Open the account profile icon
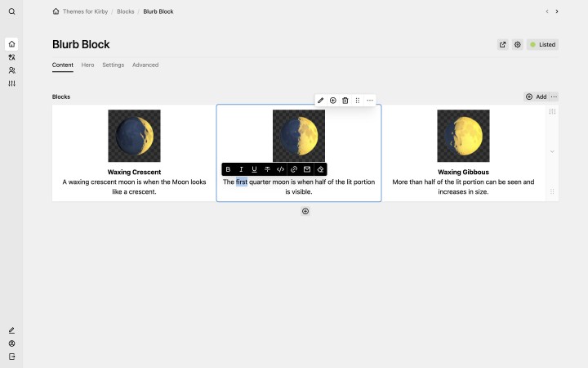The width and height of the screenshot is (588, 368). (11, 343)
